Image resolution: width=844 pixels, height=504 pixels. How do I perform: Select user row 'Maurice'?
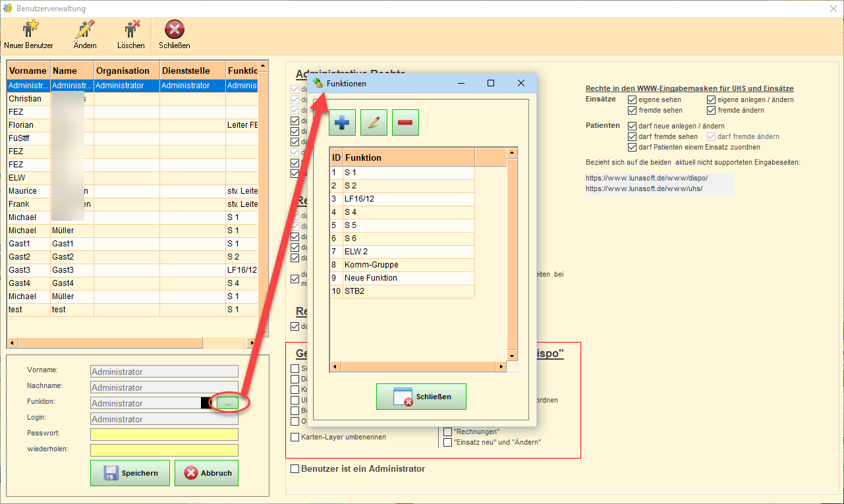pyautogui.click(x=132, y=191)
